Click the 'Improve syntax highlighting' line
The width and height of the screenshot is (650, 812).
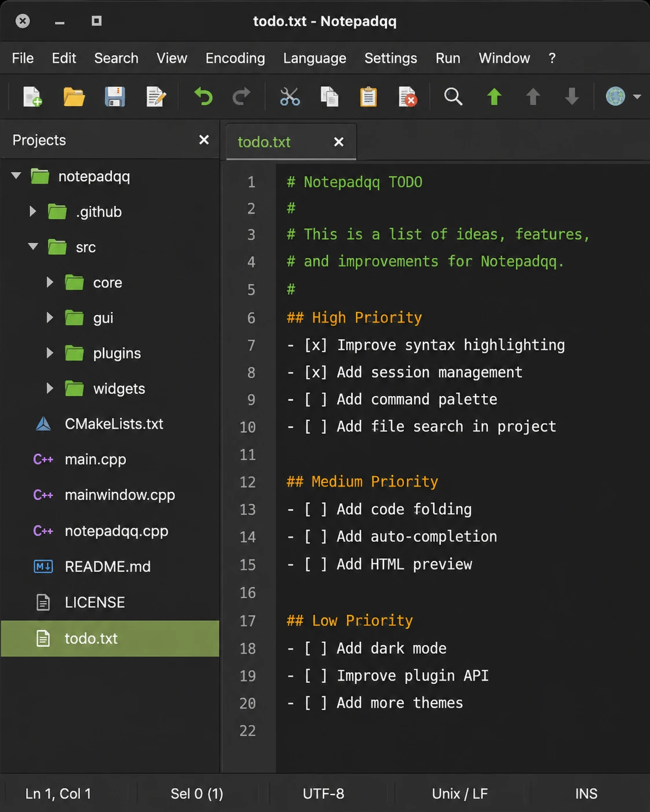tap(426, 345)
